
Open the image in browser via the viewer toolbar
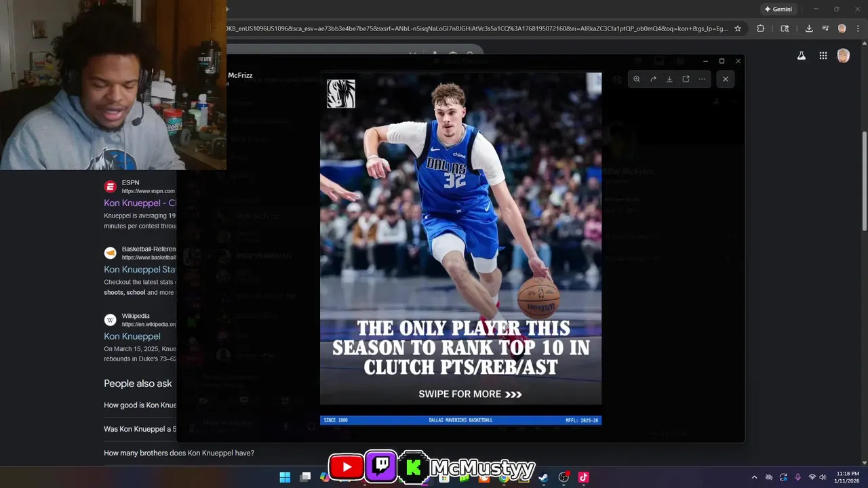686,79
